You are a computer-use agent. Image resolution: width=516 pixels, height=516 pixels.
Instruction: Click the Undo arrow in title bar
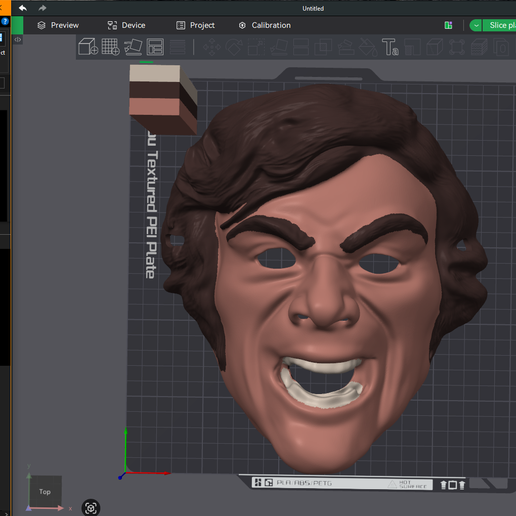23,8
